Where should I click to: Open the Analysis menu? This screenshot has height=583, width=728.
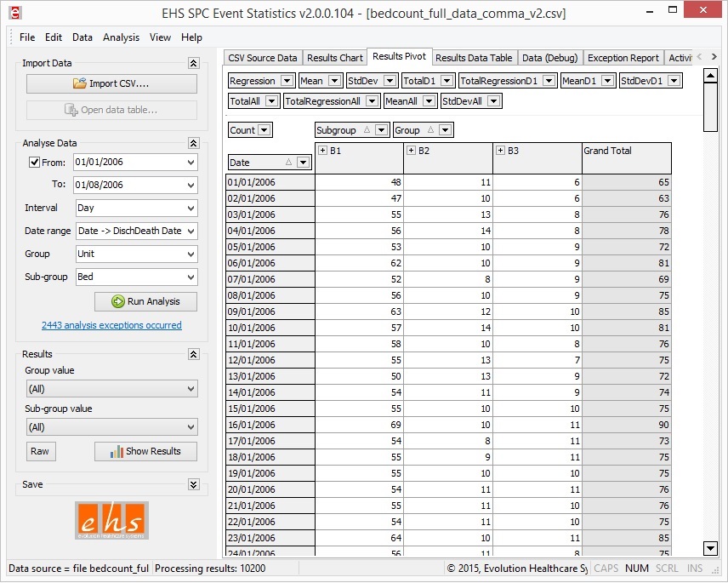121,37
